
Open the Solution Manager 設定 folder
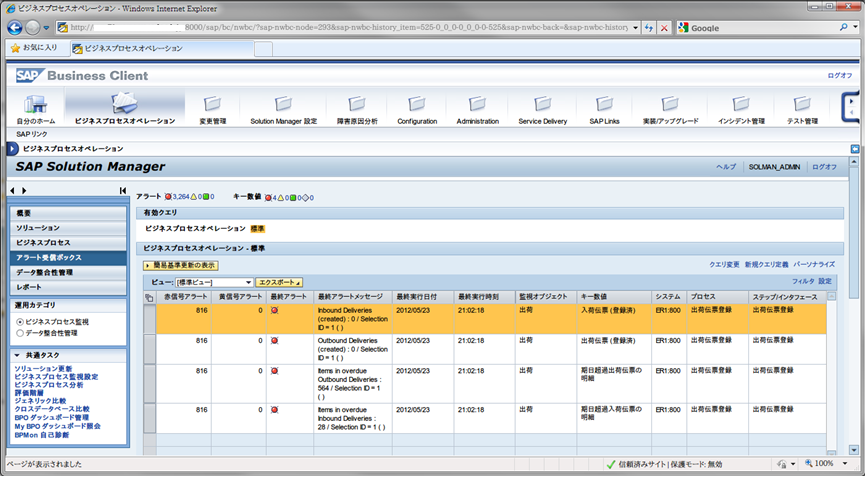pos(283,103)
